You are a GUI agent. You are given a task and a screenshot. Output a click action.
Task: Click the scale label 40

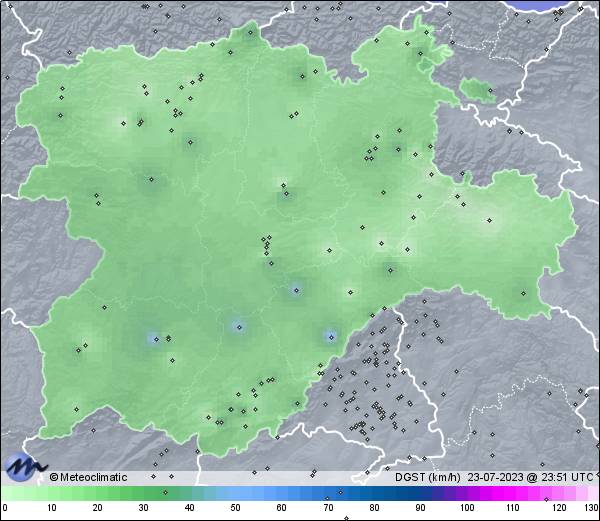(190, 508)
